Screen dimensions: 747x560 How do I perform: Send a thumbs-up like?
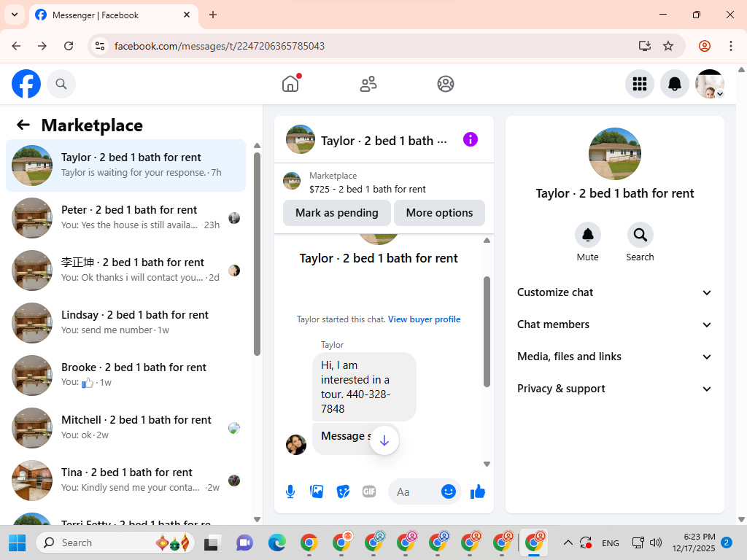[477, 491]
